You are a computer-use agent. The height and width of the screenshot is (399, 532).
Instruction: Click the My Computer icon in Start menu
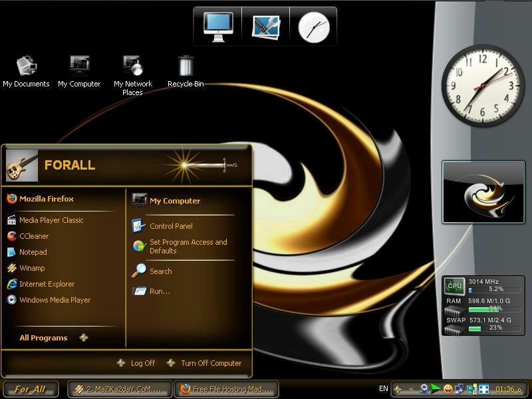[139, 200]
